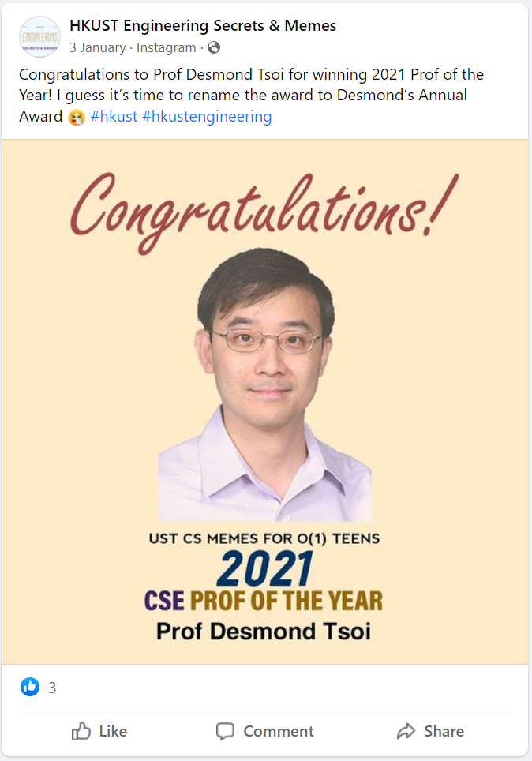View the 3 reactions count
532x761 pixels.
click(x=52, y=688)
